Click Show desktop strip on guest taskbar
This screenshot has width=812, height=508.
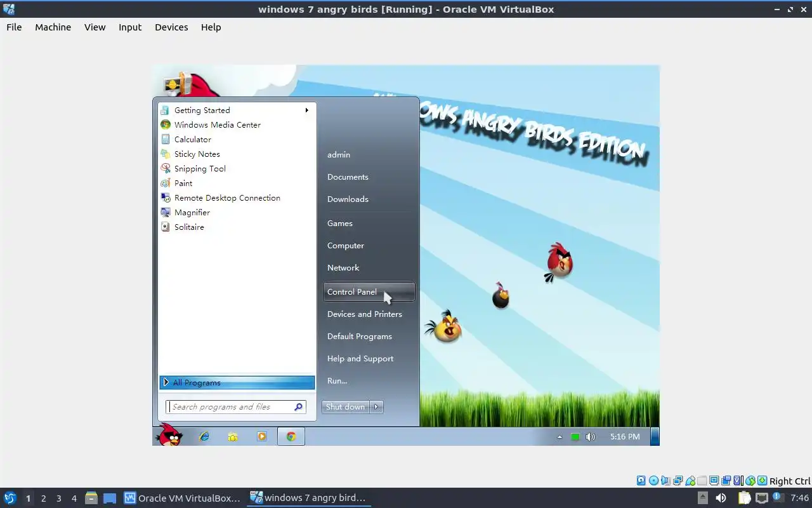click(655, 436)
